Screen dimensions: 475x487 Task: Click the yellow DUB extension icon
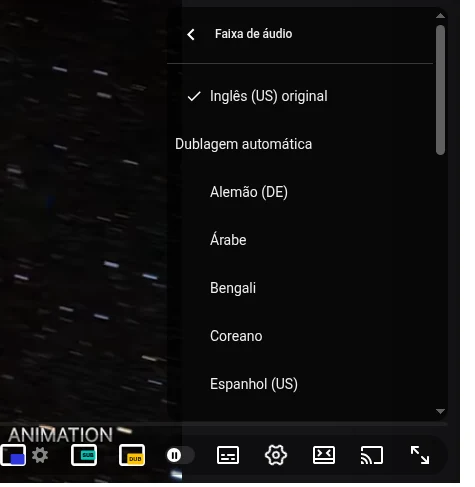coord(132,455)
